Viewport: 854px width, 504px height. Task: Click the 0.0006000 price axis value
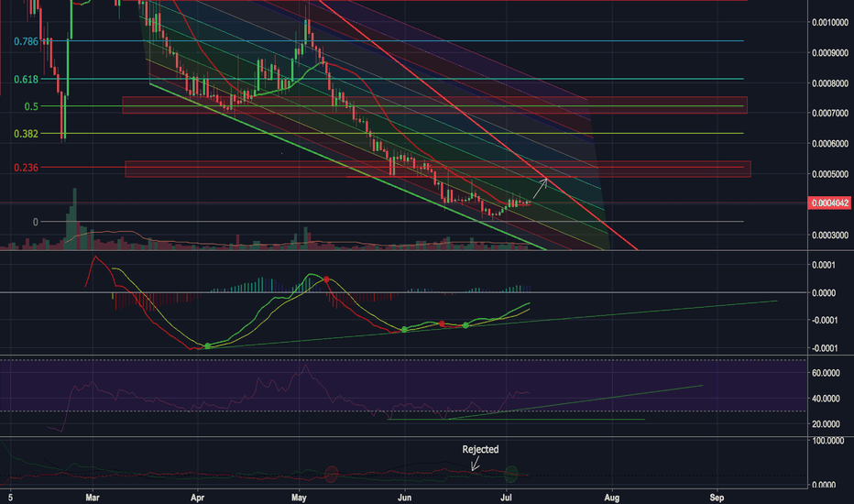click(x=830, y=144)
